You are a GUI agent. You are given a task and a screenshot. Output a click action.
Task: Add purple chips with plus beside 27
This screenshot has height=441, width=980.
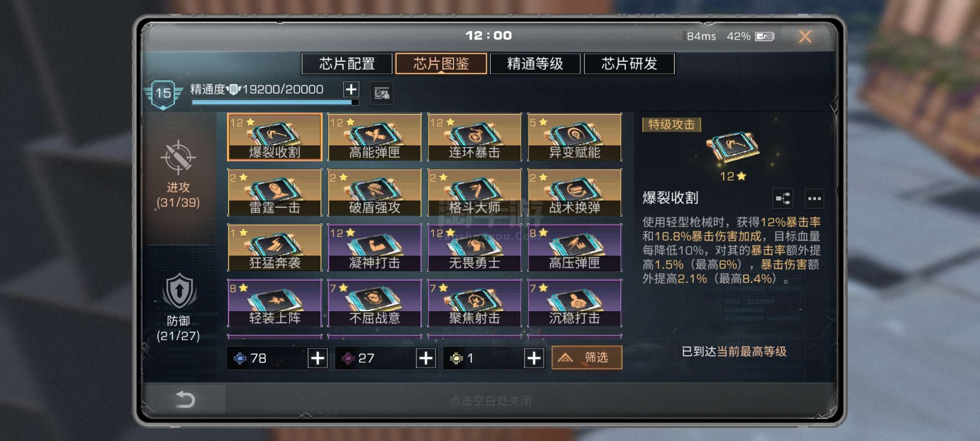coord(426,358)
